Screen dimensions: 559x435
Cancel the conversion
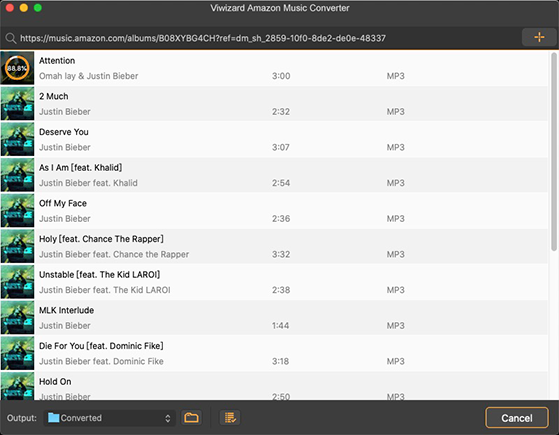point(517,418)
